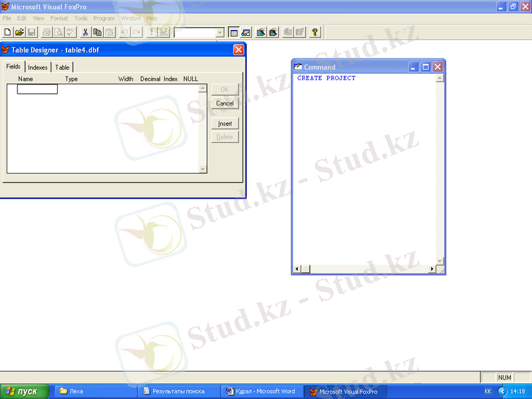Switch to the Table tab

pyautogui.click(x=62, y=67)
